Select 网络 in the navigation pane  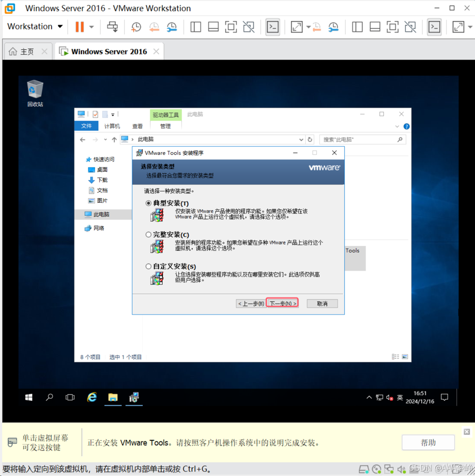coord(95,228)
